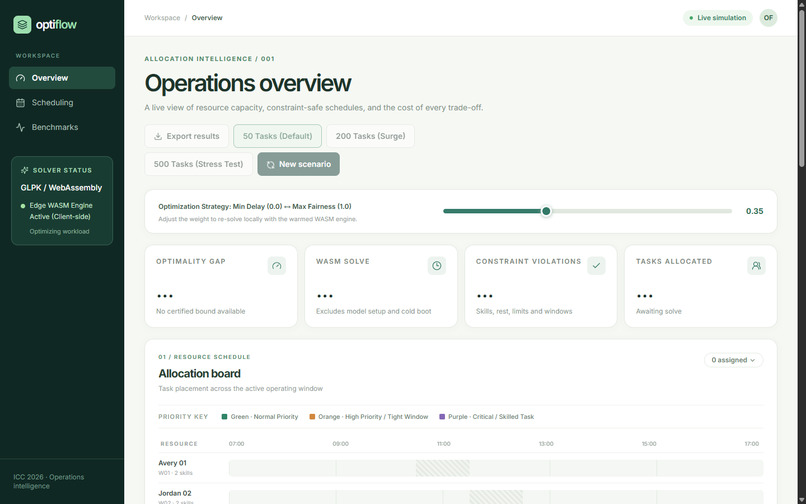Click the hatched block in Avery 01 timeline
This screenshot has height=504, width=806.
tap(443, 468)
